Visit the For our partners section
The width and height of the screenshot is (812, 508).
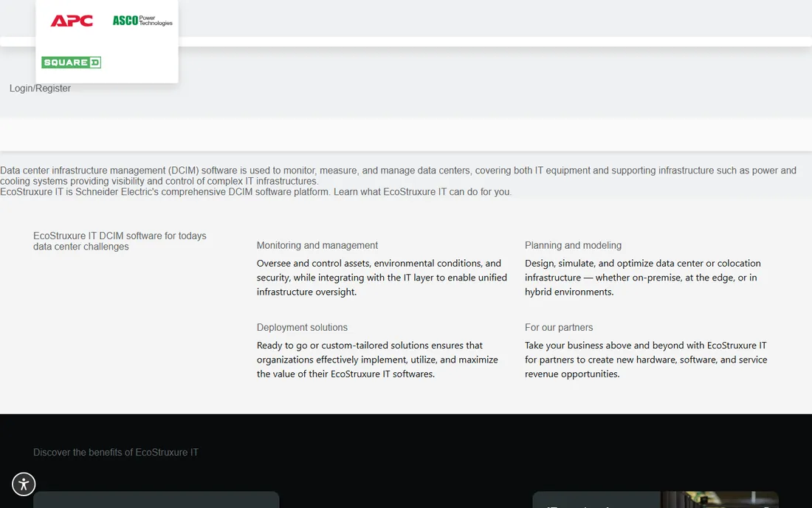pos(558,327)
